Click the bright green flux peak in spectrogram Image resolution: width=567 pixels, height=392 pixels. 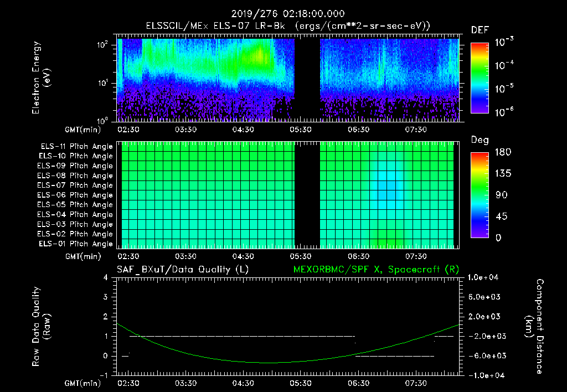pos(259,57)
